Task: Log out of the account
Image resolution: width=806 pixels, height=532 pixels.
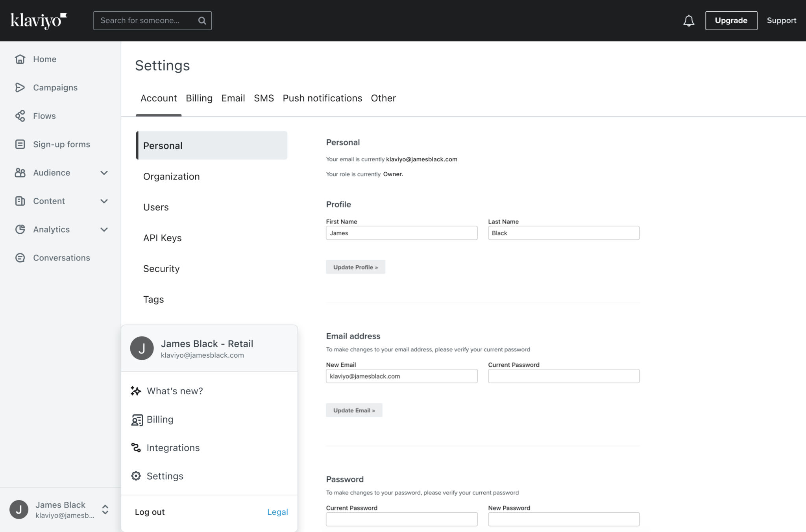Action: coord(150,512)
